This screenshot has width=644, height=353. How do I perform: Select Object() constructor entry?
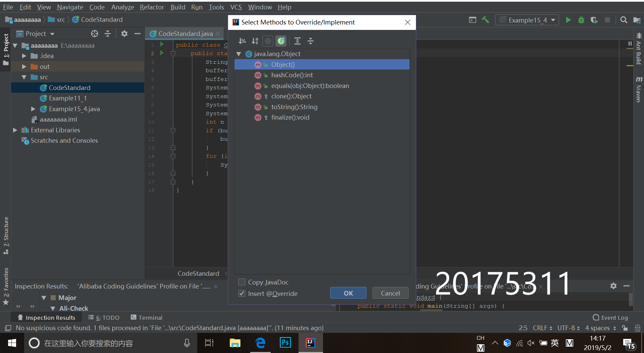coord(322,64)
